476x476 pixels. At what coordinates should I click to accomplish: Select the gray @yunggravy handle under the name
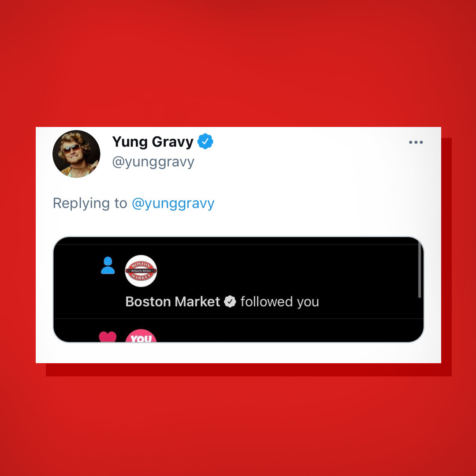click(153, 162)
